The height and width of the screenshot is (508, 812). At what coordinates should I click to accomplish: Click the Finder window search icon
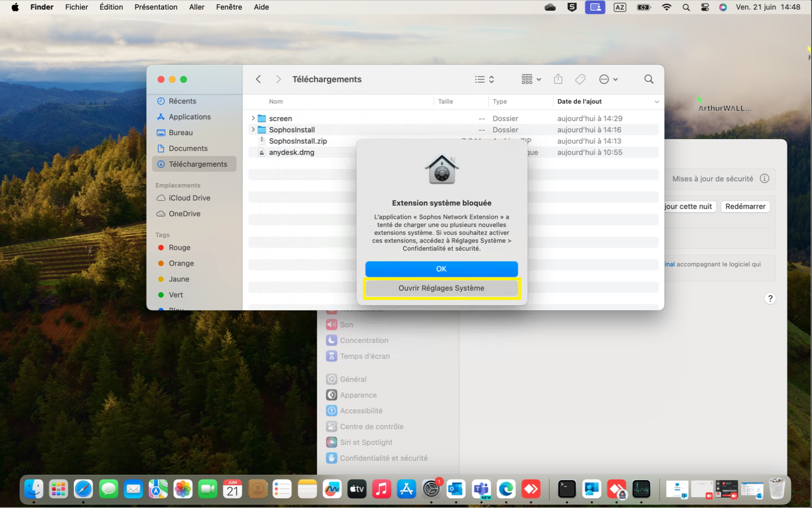coord(649,79)
